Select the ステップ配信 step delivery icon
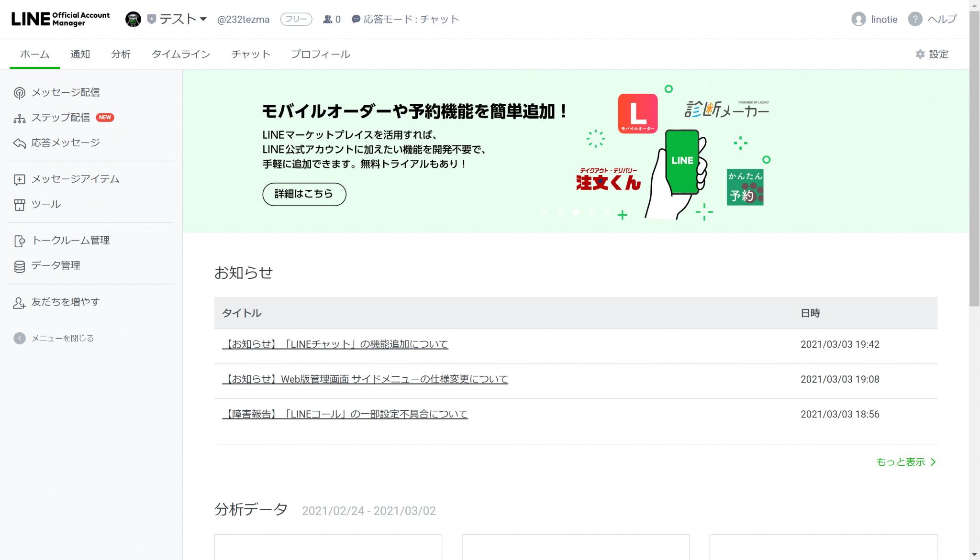This screenshot has height=560, width=980. pyautogui.click(x=19, y=118)
